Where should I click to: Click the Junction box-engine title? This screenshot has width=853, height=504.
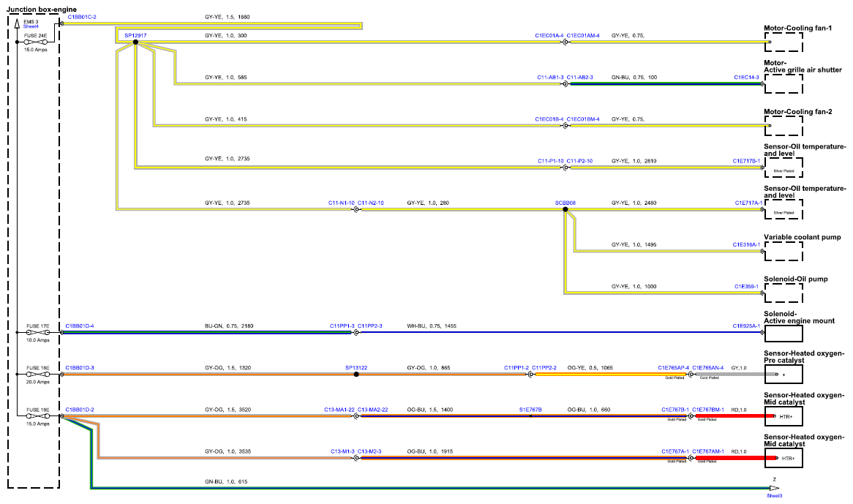coord(42,10)
